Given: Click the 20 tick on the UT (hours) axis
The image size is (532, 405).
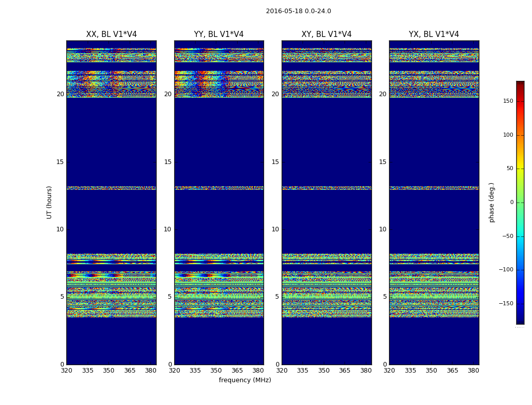Looking at the screenshot, I should [60, 94].
